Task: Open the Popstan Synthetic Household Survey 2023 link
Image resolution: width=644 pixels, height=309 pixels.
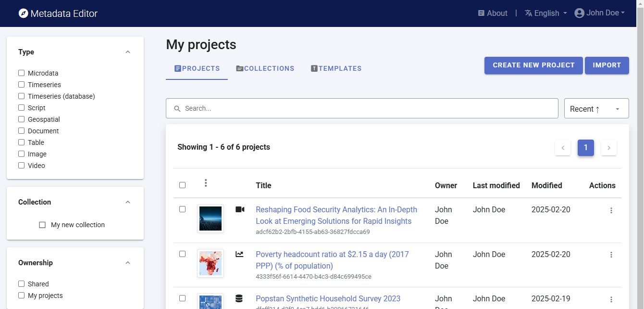Action: (328, 298)
